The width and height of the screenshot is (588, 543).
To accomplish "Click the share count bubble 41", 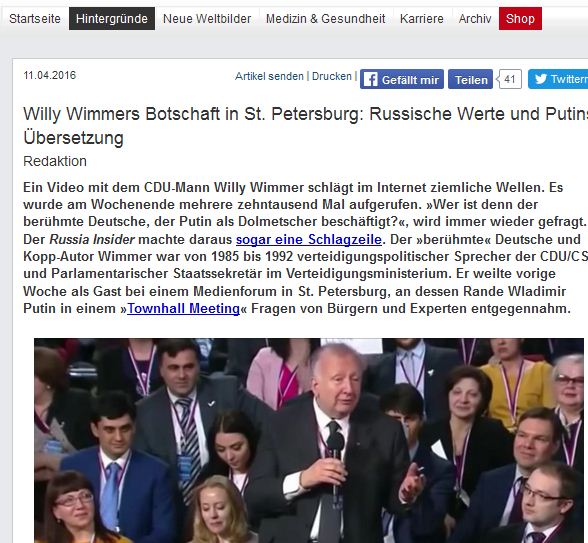I will (x=509, y=79).
